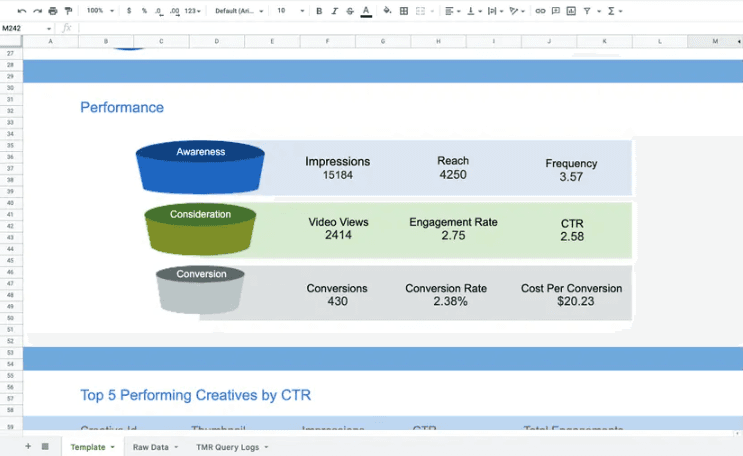Insert a link

(540, 11)
